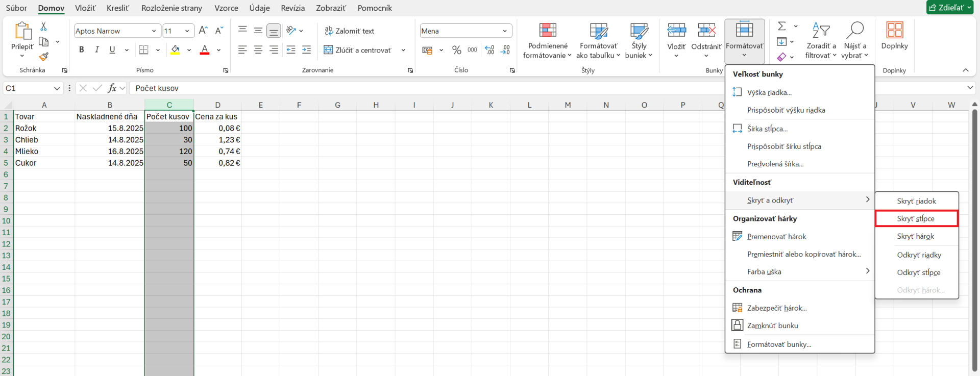Toggle top vertical alignment
This screenshot has width=980, height=376.
[242, 31]
